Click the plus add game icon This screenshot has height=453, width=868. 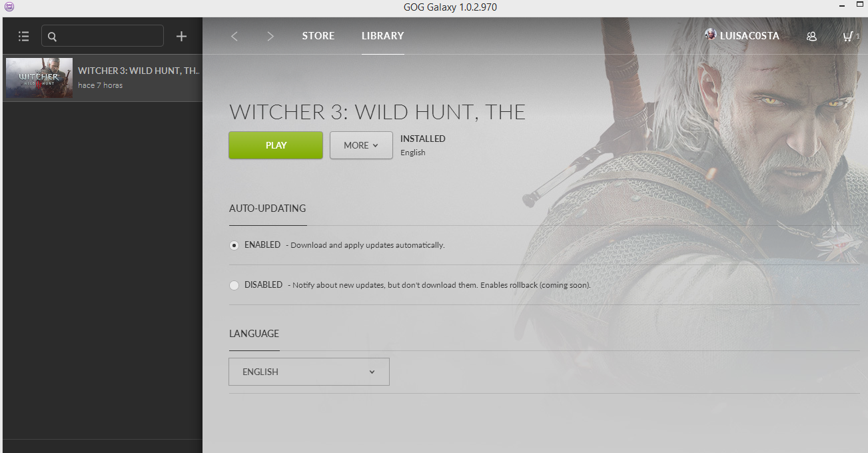[x=181, y=36]
